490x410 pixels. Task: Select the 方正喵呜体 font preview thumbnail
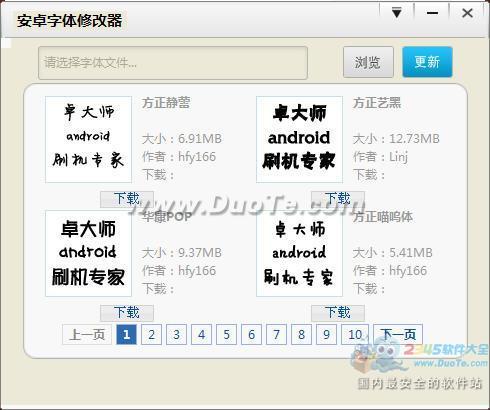(299, 253)
